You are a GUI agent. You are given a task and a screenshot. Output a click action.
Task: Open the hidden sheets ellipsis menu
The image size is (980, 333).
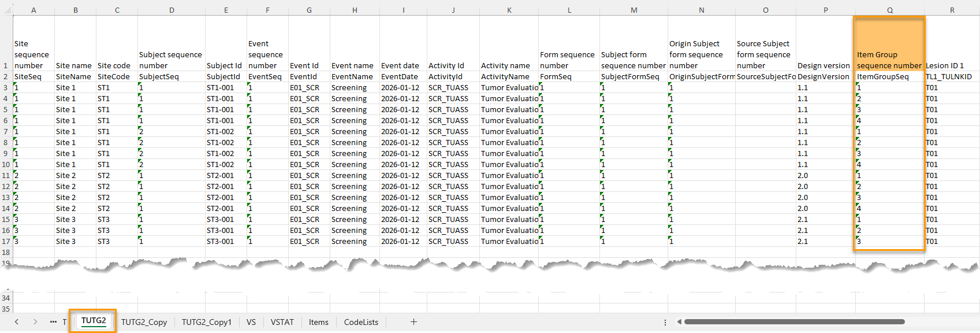point(53,322)
